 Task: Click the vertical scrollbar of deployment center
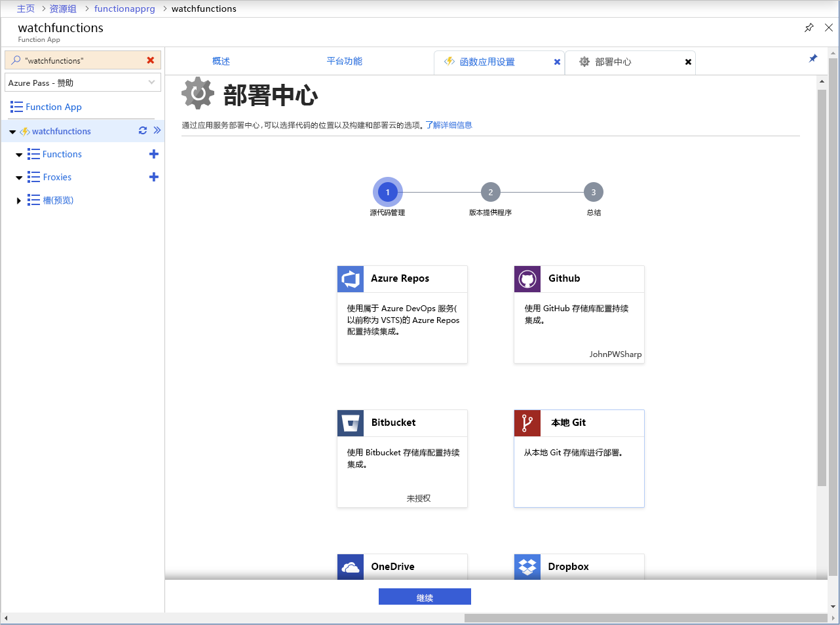pyautogui.click(x=822, y=288)
